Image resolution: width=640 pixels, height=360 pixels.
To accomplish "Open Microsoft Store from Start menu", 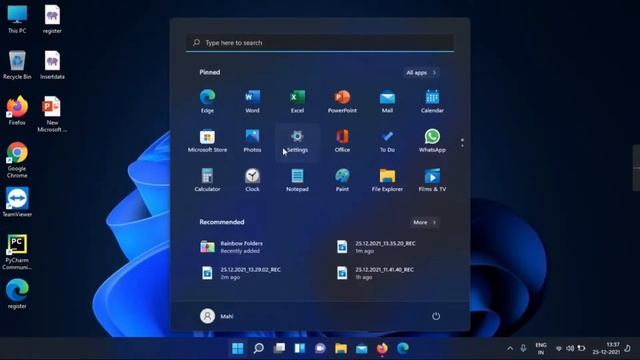I will click(207, 141).
